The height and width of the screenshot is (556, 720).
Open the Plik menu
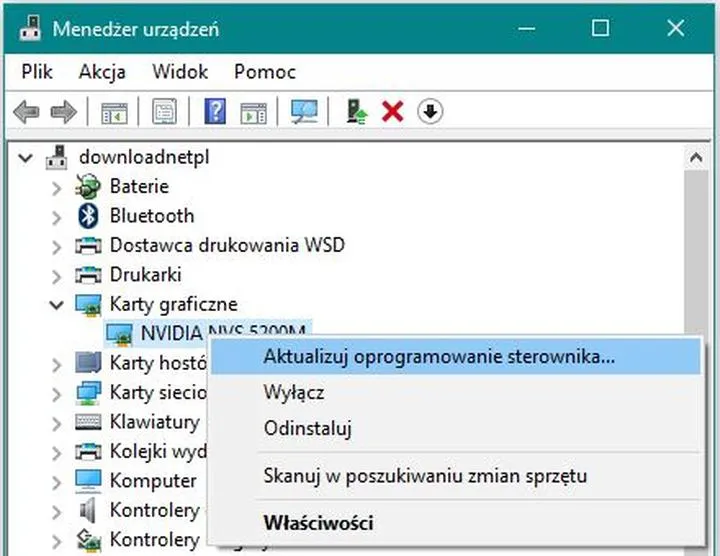[37, 72]
